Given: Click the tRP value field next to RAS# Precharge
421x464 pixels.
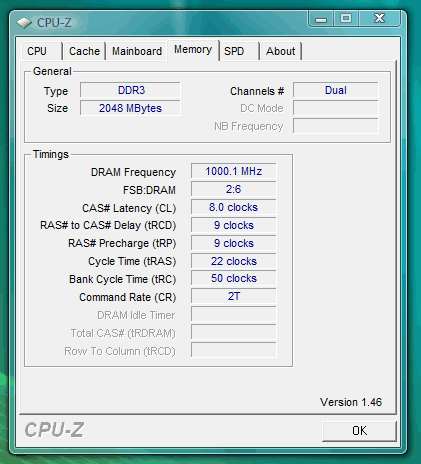Looking at the screenshot, I should [233, 243].
